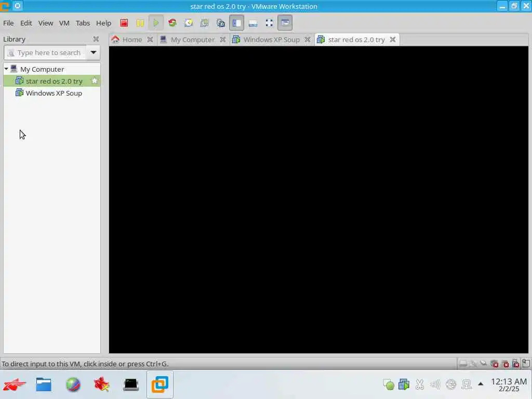Toggle the console view toolbar button
Image resolution: width=532 pixels, height=399 pixels.
pos(285,23)
